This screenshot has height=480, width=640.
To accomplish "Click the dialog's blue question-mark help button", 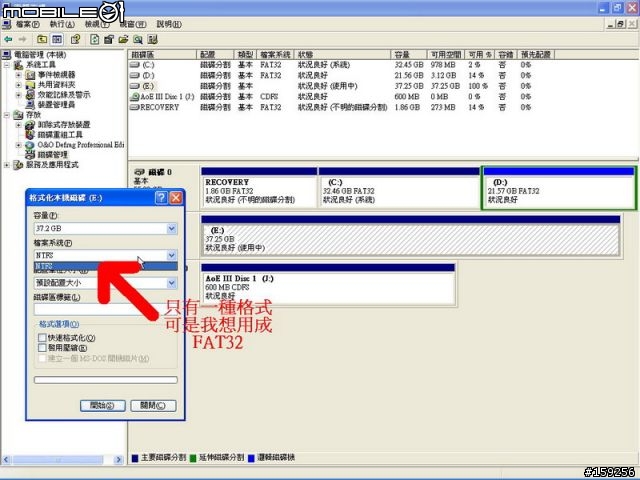I will point(161,198).
